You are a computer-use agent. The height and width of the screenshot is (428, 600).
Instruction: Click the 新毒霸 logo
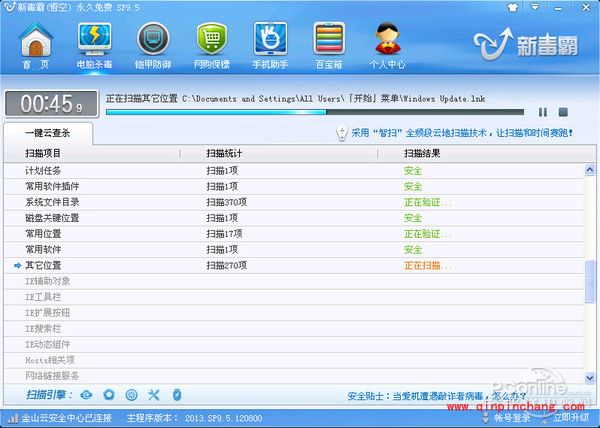pos(525,44)
